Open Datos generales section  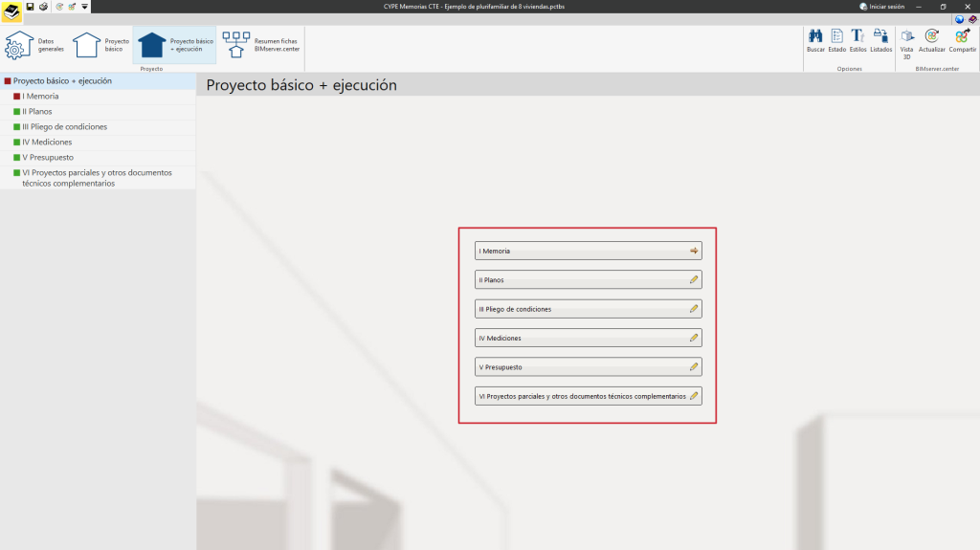(35, 45)
